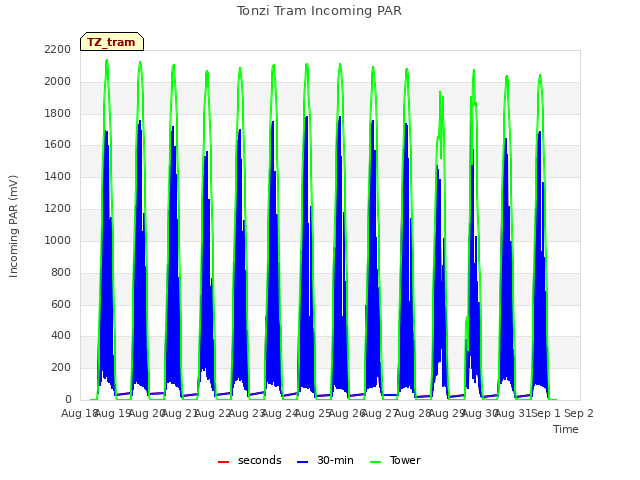This screenshot has height=480, width=640.
Task: Click the 1800 y-axis tick label
Action: [x=58, y=113]
